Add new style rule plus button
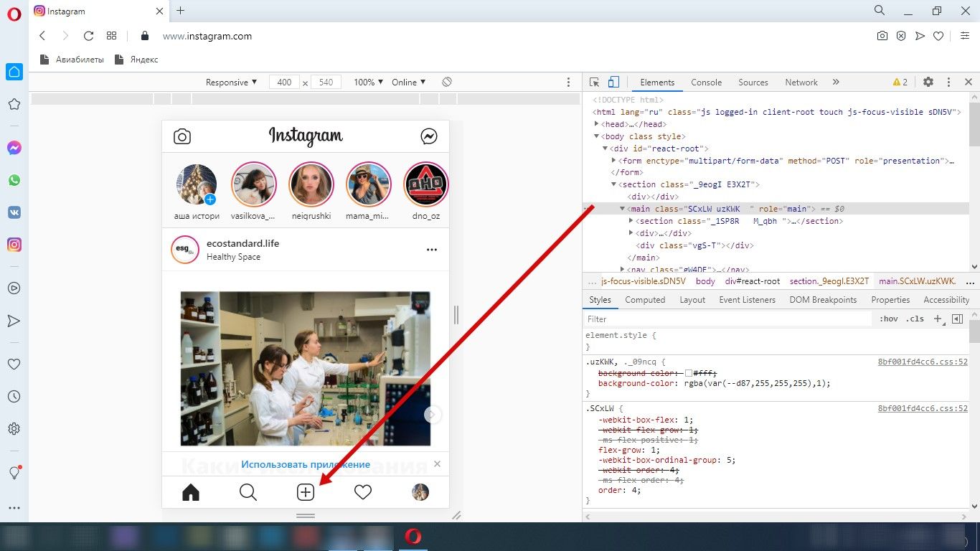This screenshot has width=980, height=551. pos(938,319)
